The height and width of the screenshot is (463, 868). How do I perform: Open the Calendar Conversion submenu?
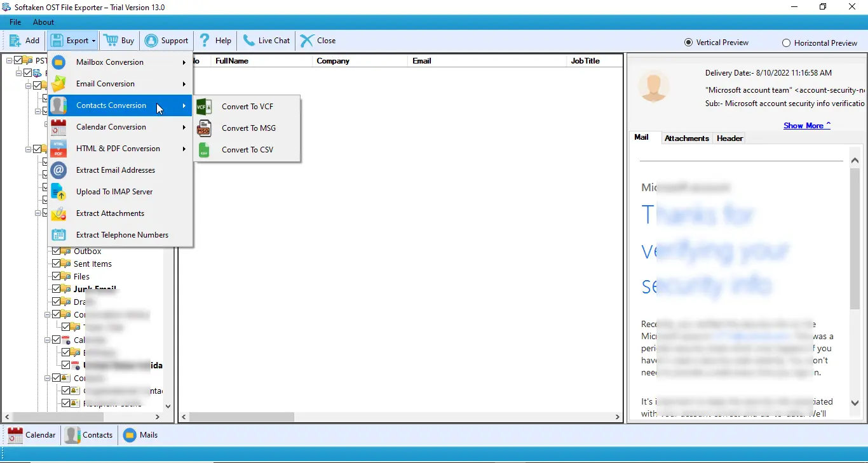109,127
